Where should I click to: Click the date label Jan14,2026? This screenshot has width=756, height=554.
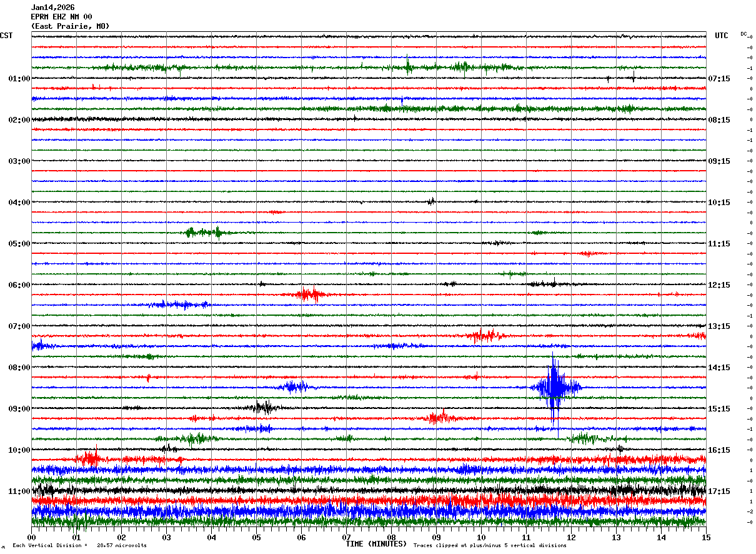click(52, 8)
